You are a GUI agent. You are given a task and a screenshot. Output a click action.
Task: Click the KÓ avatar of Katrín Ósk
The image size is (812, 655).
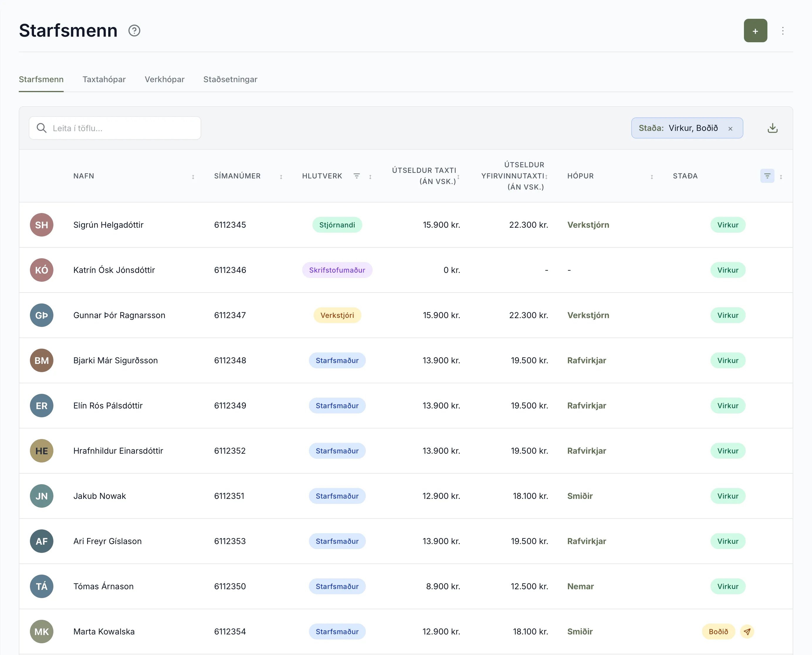click(x=41, y=270)
